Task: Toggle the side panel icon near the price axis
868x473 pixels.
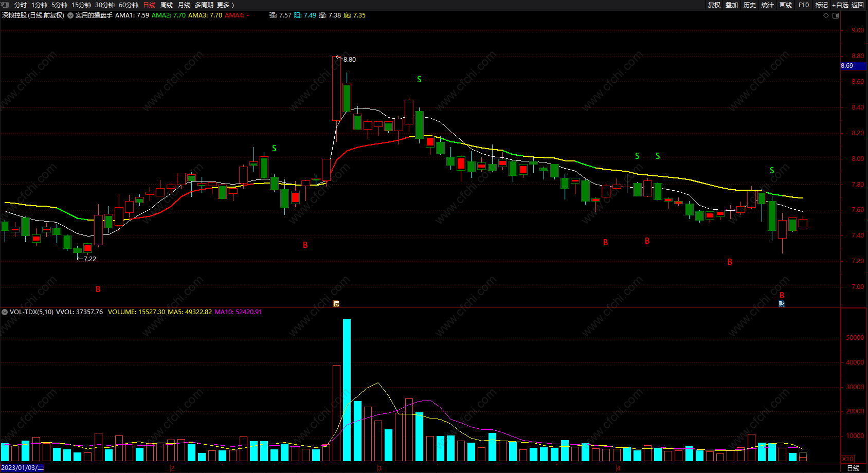Action: pyautogui.click(x=836, y=15)
